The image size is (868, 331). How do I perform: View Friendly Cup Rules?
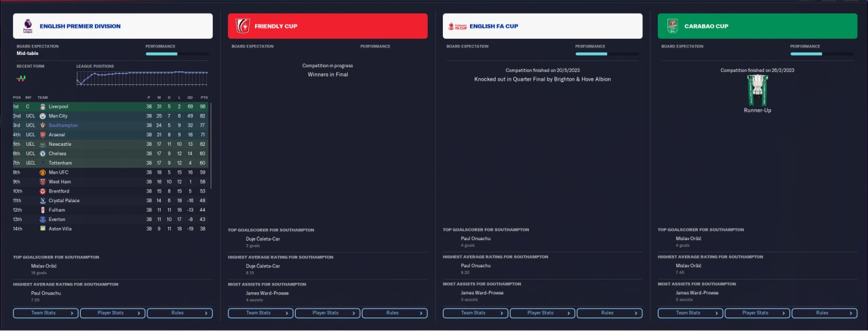[x=395, y=313]
